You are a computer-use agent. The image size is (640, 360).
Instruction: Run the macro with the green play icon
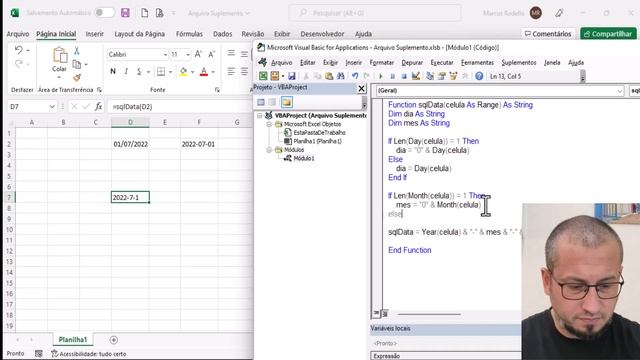381,76
